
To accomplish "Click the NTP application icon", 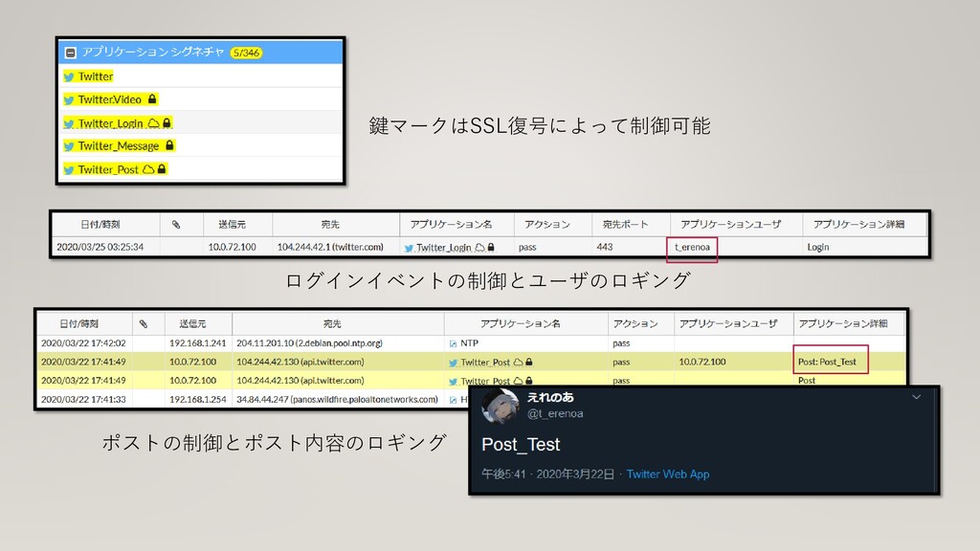I will [453, 343].
